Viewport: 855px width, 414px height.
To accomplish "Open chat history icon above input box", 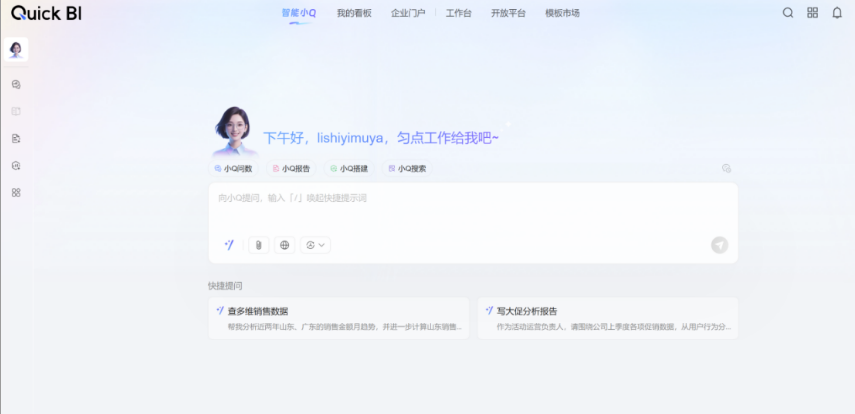I will tap(726, 169).
